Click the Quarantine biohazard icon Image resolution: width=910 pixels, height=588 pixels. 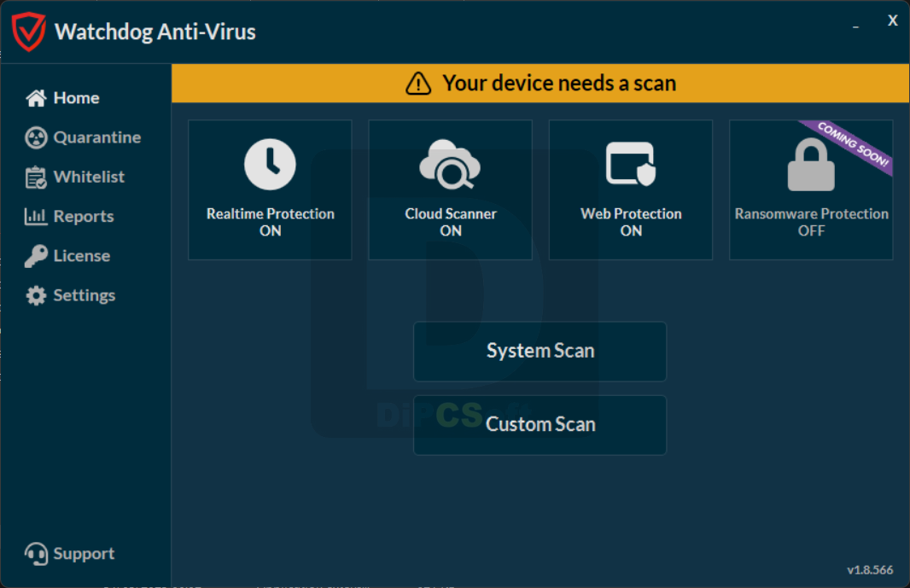coord(36,137)
